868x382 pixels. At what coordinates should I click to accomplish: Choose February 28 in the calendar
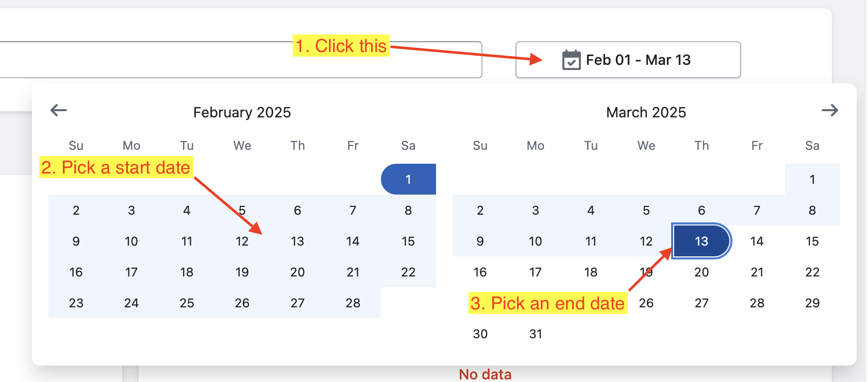tap(353, 303)
